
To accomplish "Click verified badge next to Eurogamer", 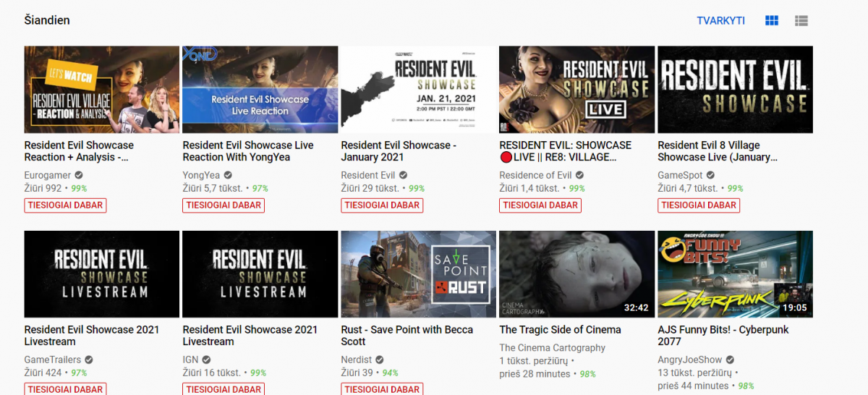I will (x=79, y=175).
